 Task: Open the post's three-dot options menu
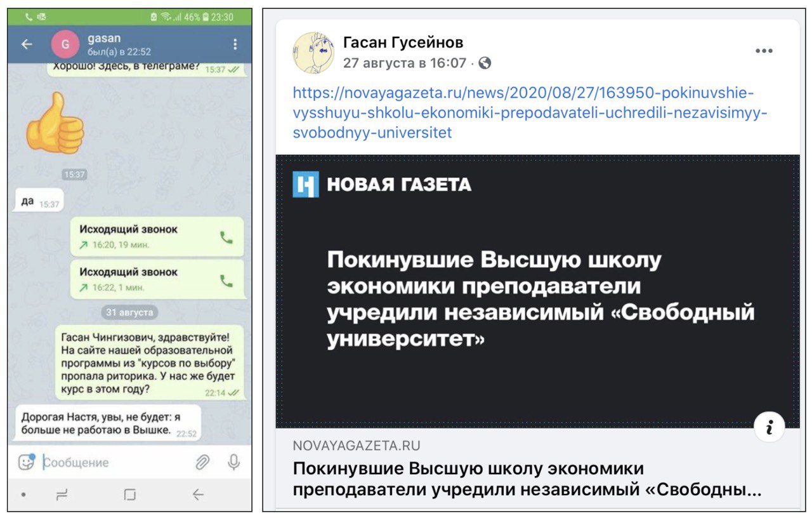[x=764, y=51]
